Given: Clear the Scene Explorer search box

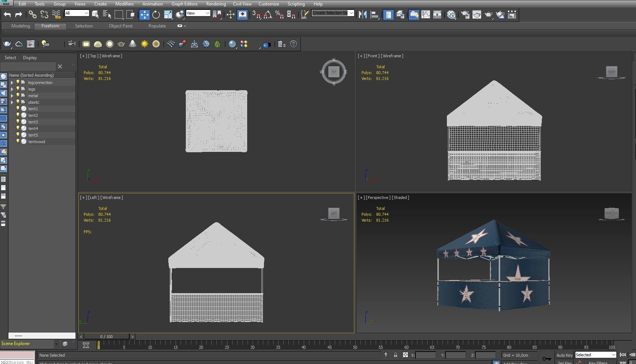Looking at the screenshot, I should [x=60, y=66].
